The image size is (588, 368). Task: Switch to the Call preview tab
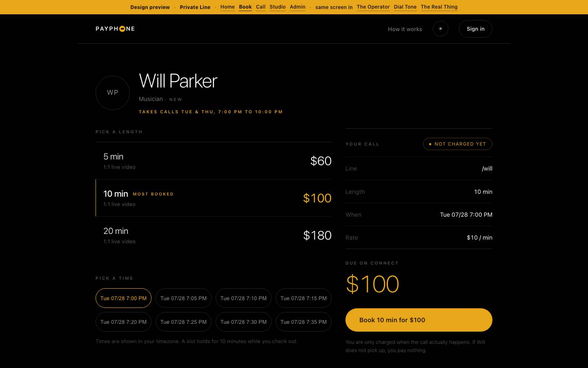click(261, 7)
